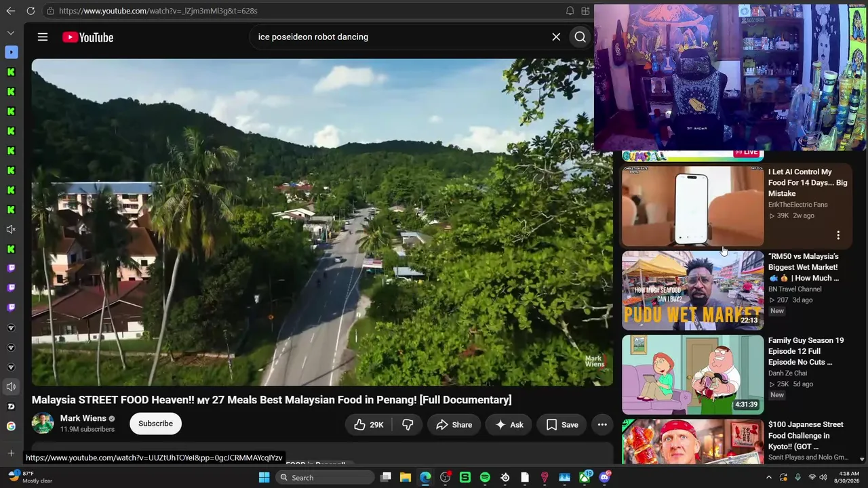
Task: Open File Explorer from the taskbar
Action: tap(406, 478)
